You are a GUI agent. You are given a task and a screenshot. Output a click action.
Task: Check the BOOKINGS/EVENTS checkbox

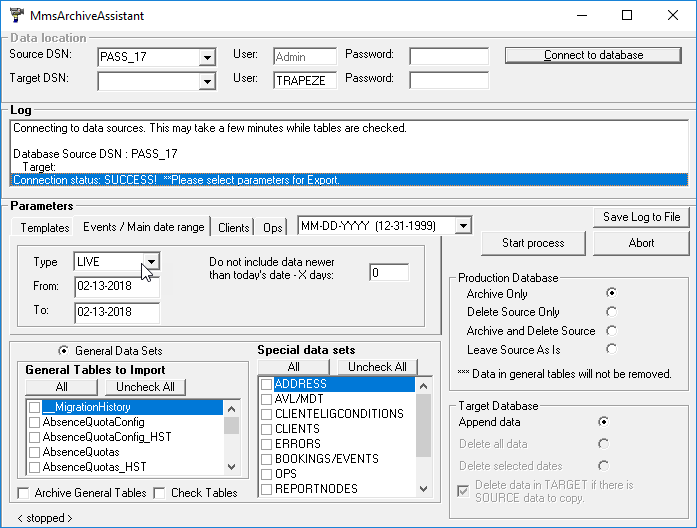click(267, 459)
